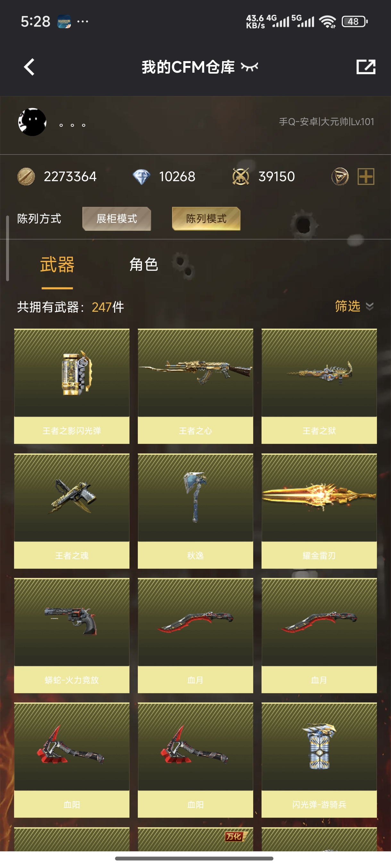Screen dimensions: 391x868
Task: Tap the 王者之影闪光弹 label
Action: (x=72, y=430)
